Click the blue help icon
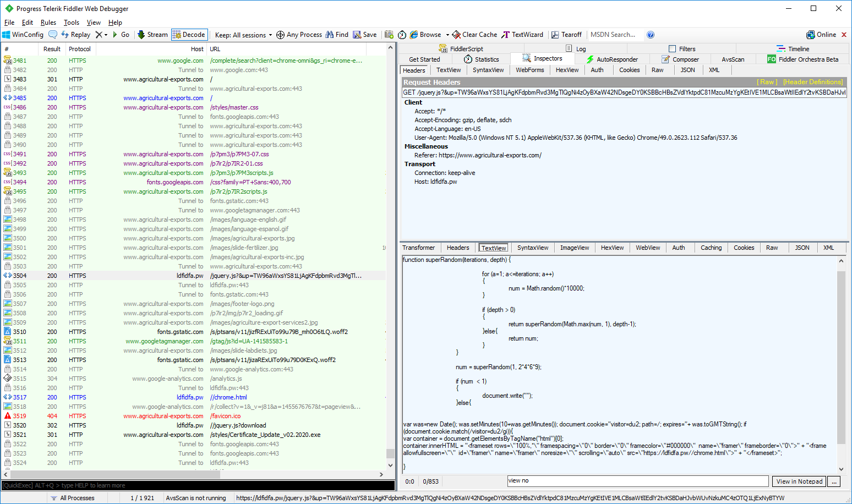This screenshot has height=504, width=852. [x=651, y=35]
